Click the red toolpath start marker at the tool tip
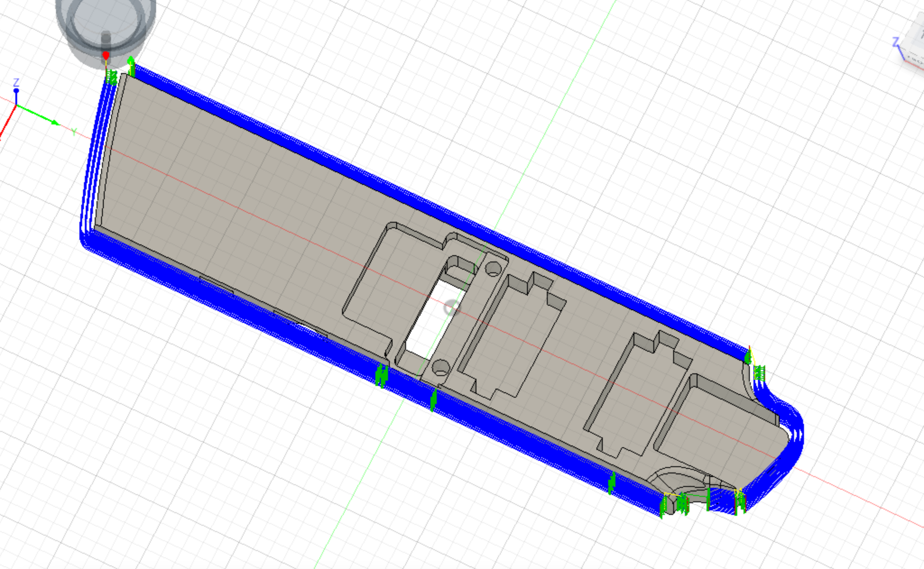 (x=106, y=55)
